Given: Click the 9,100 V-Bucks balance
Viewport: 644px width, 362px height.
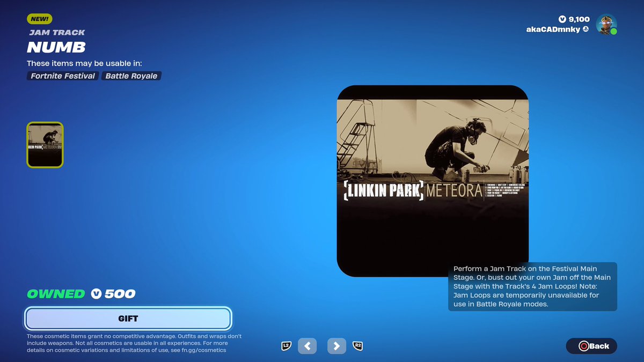Looking at the screenshot, I should pyautogui.click(x=579, y=19).
